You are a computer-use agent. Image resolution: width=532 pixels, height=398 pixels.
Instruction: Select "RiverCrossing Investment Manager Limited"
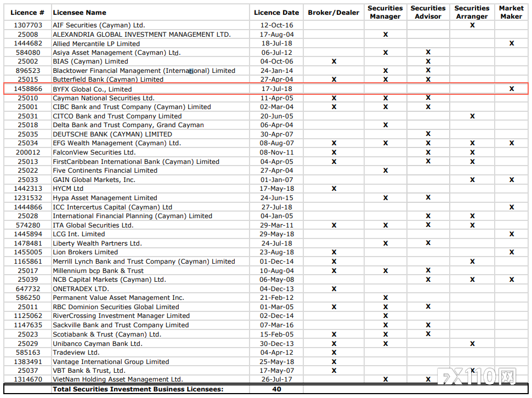click(x=121, y=316)
